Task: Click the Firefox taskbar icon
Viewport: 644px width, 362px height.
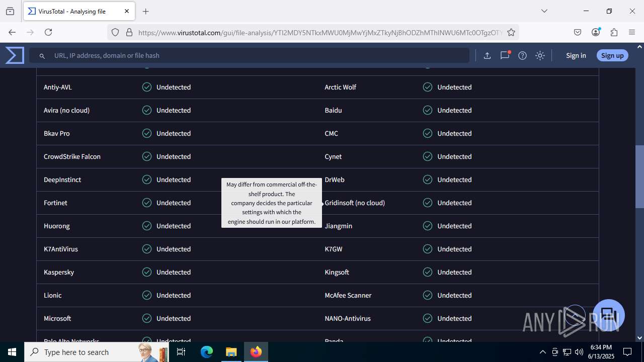Action: pyautogui.click(x=256, y=352)
